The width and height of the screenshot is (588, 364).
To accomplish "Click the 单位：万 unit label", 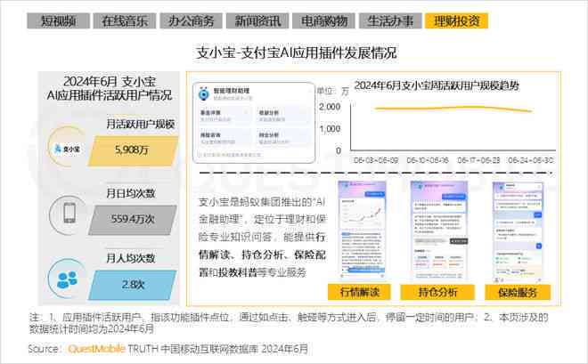I will [332, 91].
